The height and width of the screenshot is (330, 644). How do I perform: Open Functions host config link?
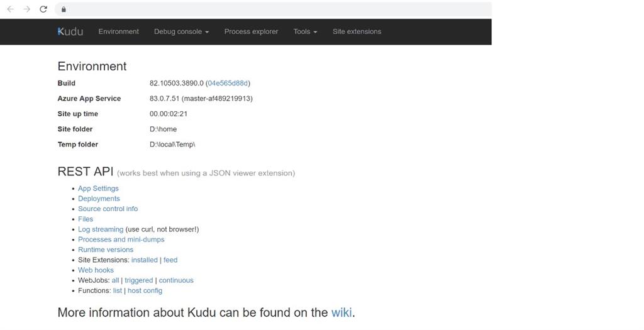click(145, 290)
